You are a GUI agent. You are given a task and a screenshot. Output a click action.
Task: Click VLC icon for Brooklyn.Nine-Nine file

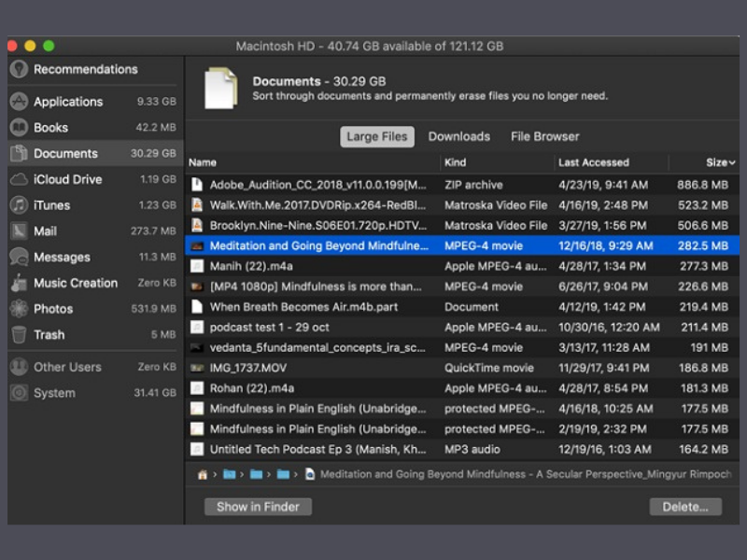197,225
